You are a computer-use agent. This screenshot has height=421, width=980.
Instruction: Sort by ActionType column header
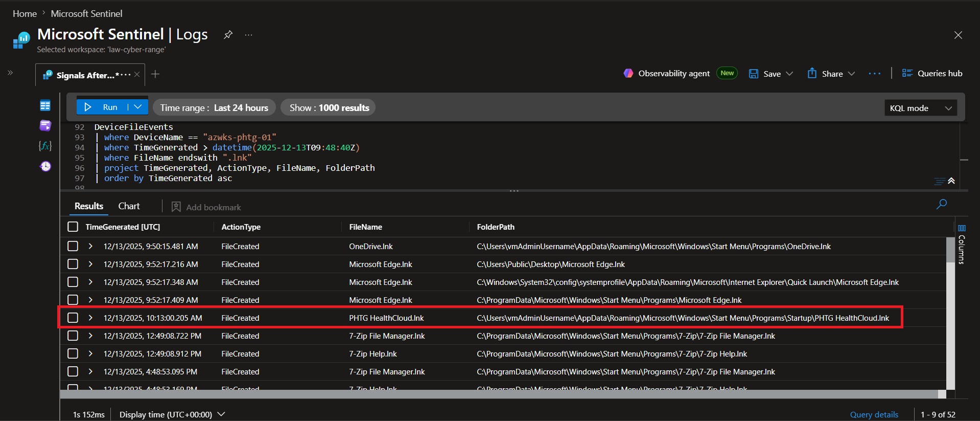coord(241,227)
